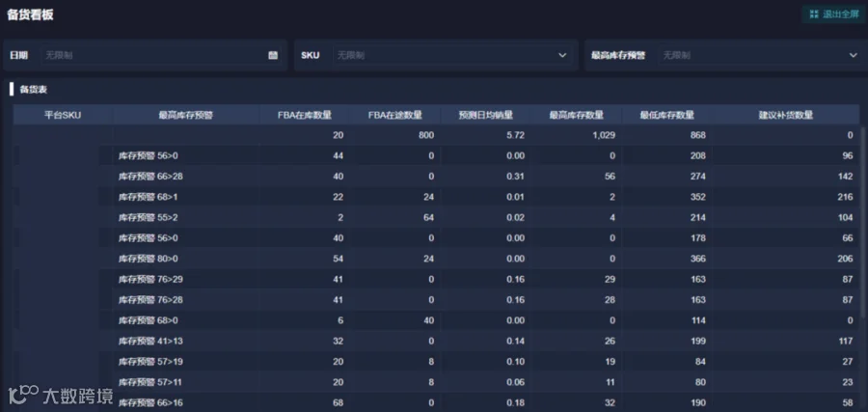Click the 备货表 section title
Viewport: 868px width, 412px height.
click(x=33, y=89)
